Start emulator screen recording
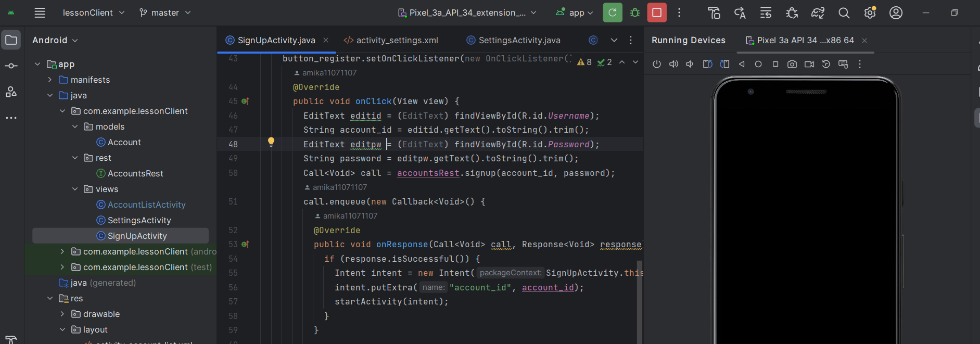 (809, 64)
